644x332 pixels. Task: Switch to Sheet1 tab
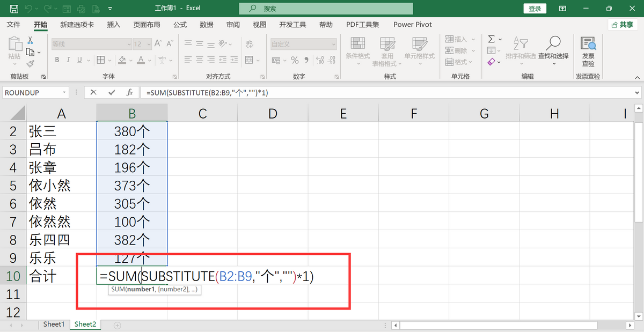point(54,324)
